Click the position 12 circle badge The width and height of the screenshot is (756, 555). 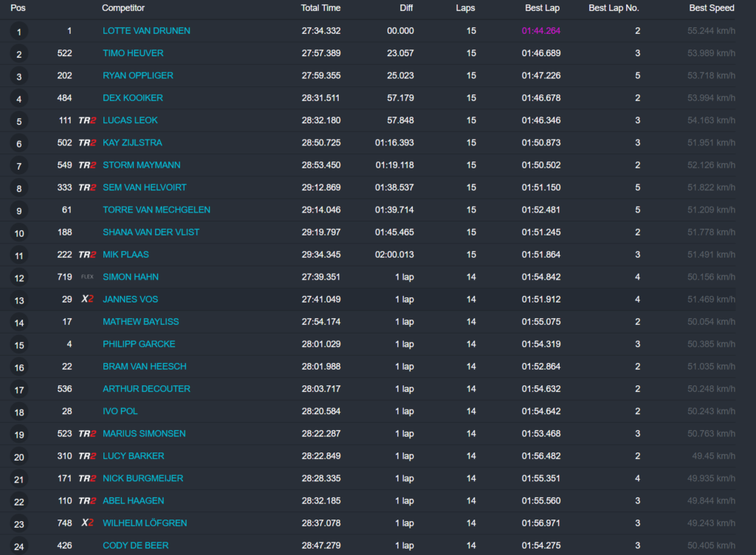click(19, 278)
